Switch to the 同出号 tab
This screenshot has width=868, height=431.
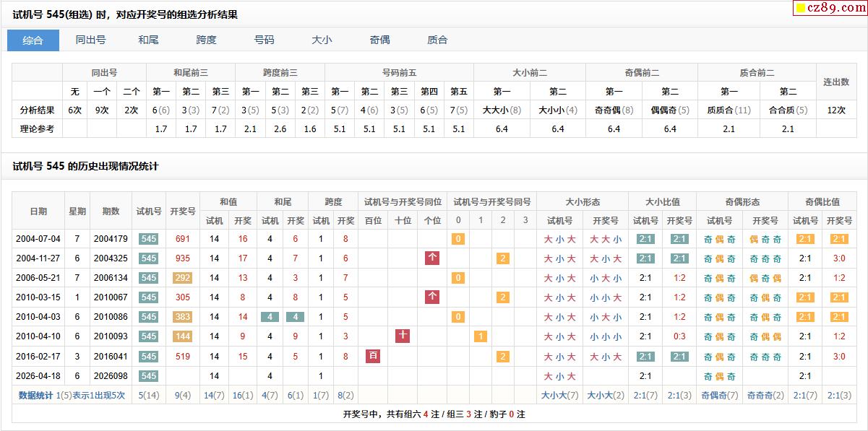tap(90, 40)
